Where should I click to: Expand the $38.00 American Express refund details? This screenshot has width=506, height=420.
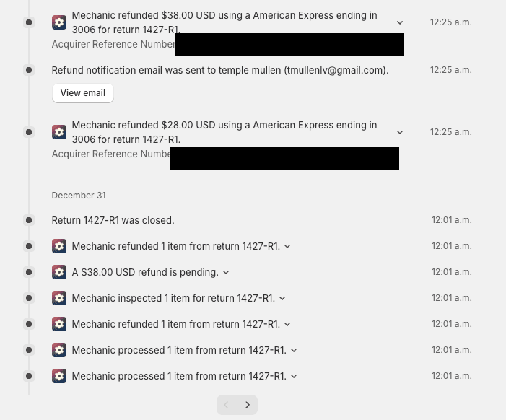click(400, 22)
